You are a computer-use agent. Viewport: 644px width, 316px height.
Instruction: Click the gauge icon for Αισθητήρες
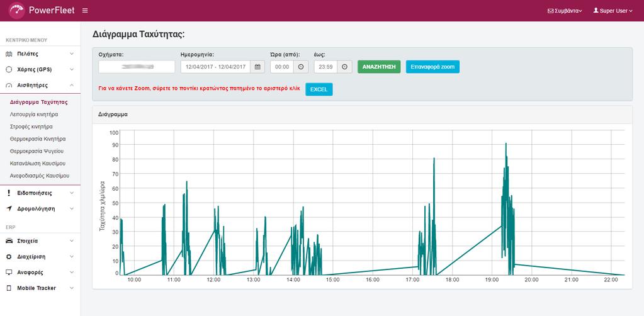pos(9,86)
